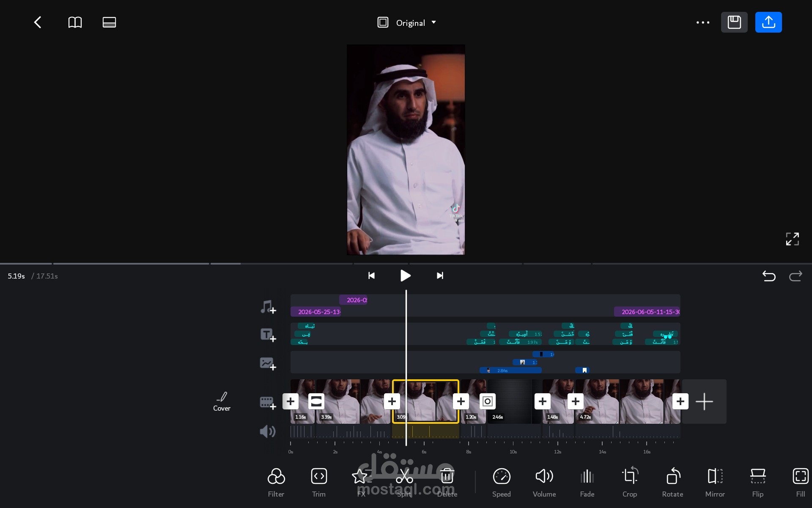The image size is (812, 508).
Task: Open the Fill tool
Action: [x=801, y=483]
